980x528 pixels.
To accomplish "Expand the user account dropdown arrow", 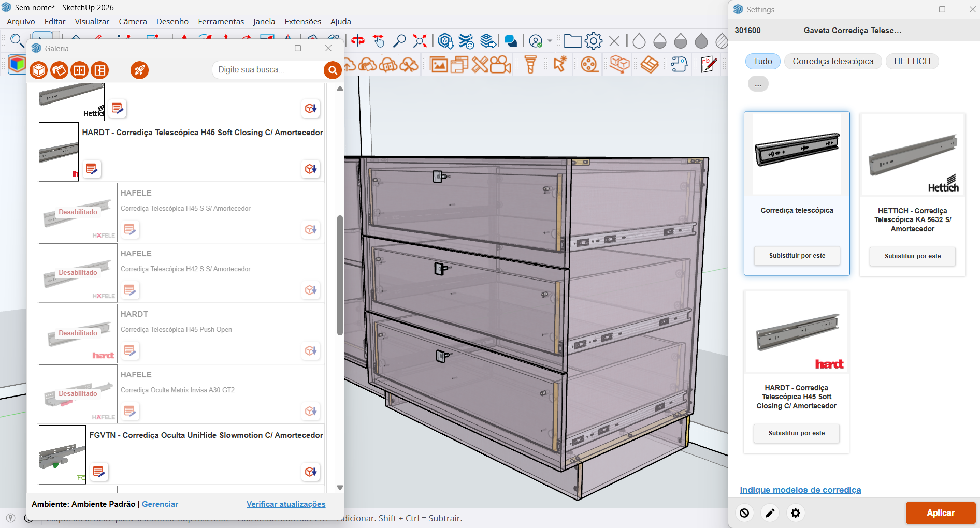I will pyautogui.click(x=550, y=41).
